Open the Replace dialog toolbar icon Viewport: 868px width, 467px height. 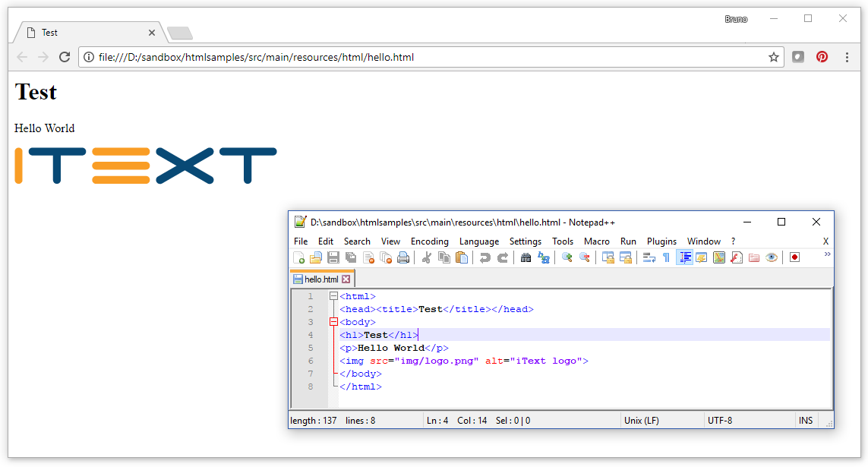[544, 258]
